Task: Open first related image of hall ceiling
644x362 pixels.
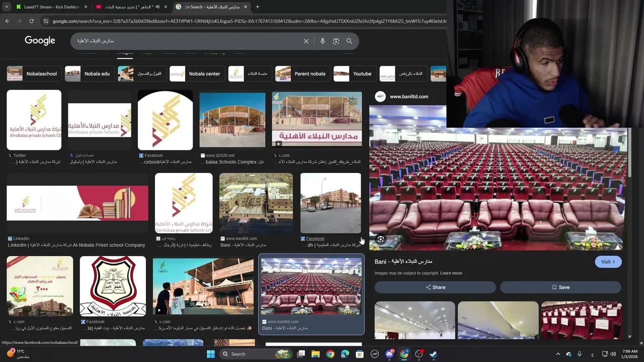Action: point(415,320)
